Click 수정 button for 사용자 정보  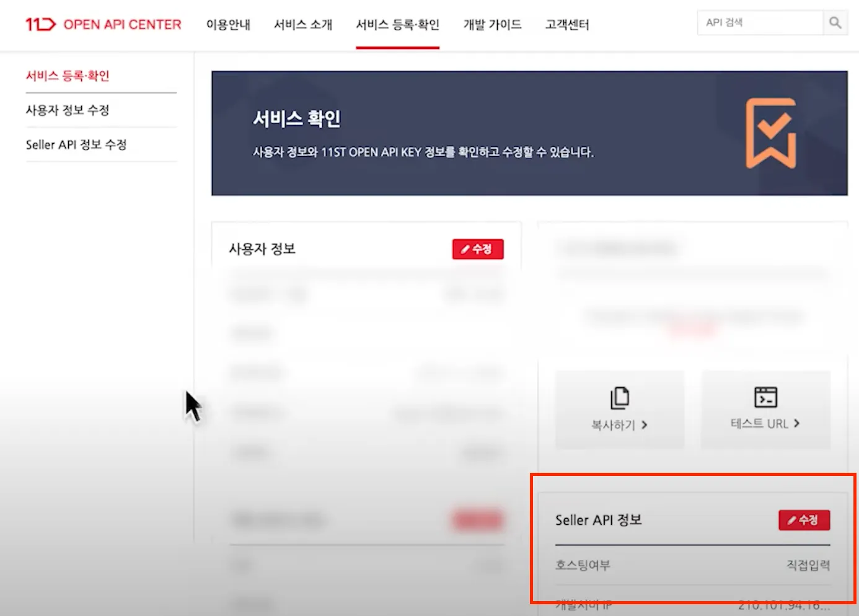point(477,249)
